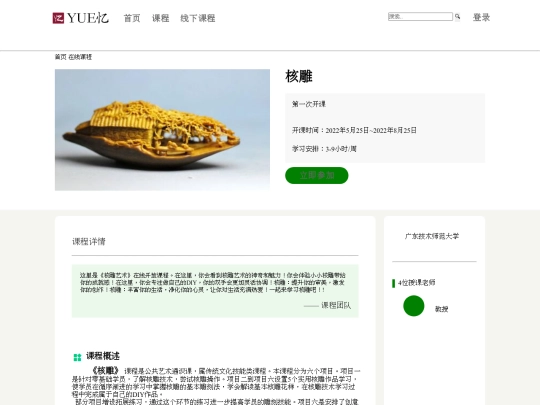This screenshot has height=405, width=540.
Task: Open the 课程 menu item
Action: 160,18
